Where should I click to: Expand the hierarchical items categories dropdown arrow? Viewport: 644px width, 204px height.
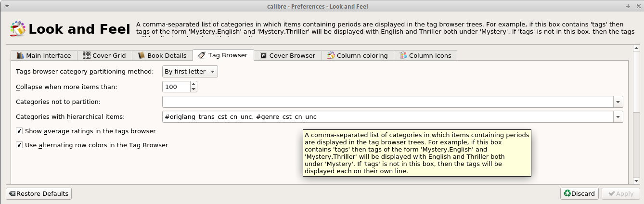[x=618, y=117]
